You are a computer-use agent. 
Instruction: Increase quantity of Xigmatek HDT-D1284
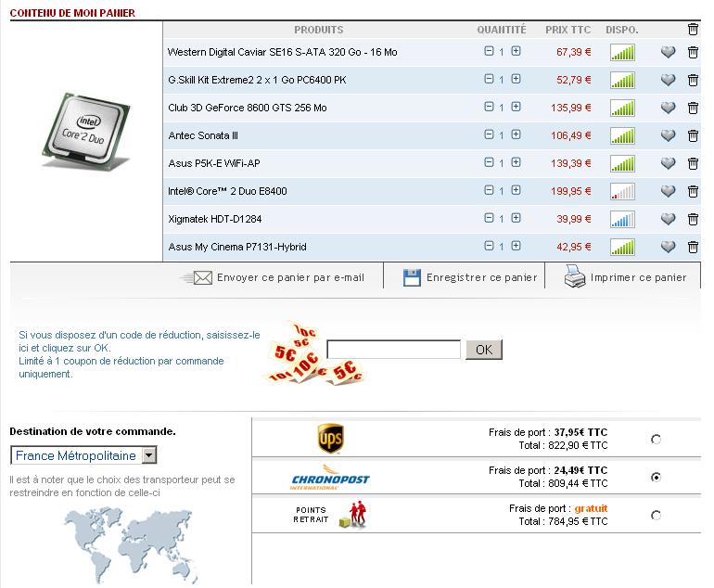516,218
